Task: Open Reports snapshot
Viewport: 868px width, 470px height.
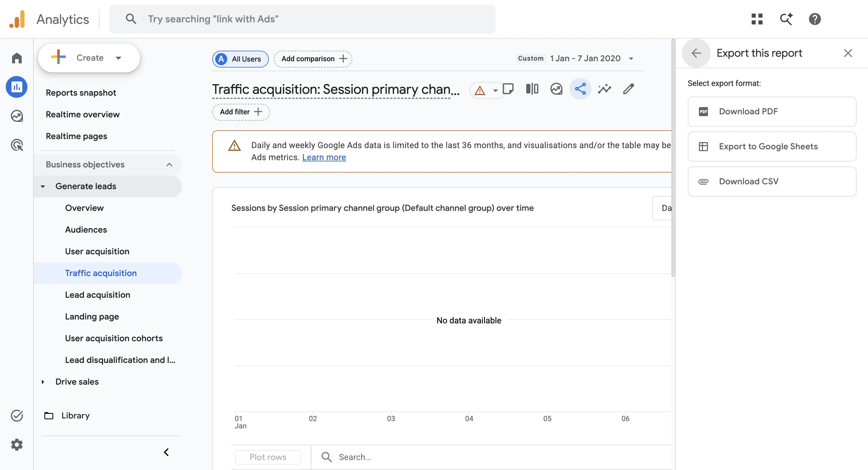Action: tap(81, 93)
